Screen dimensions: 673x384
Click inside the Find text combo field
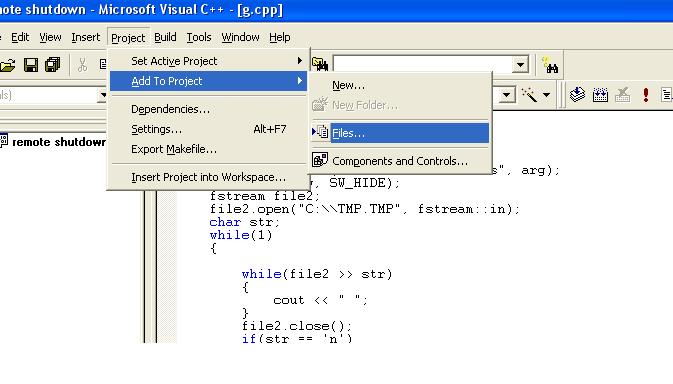[x=423, y=65]
